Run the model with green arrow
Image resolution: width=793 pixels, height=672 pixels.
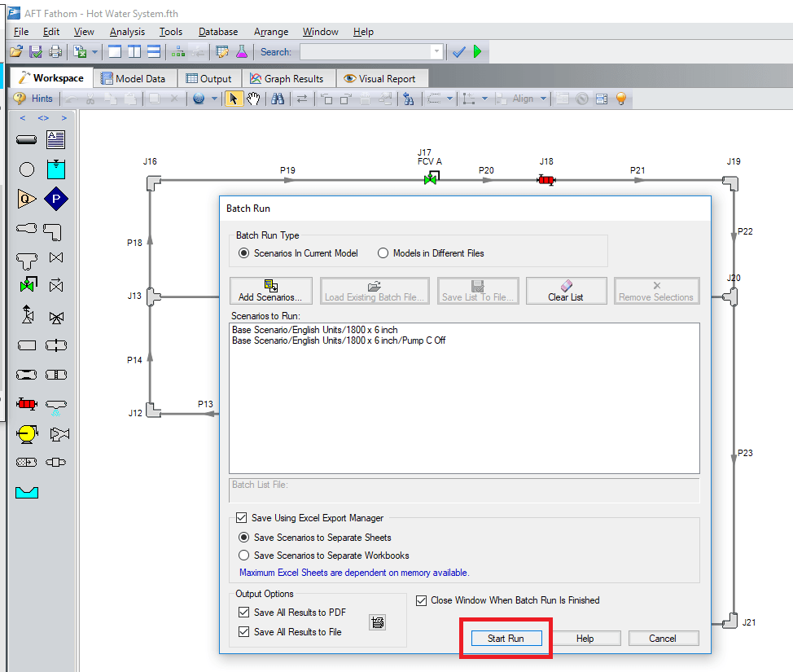click(x=477, y=51)
